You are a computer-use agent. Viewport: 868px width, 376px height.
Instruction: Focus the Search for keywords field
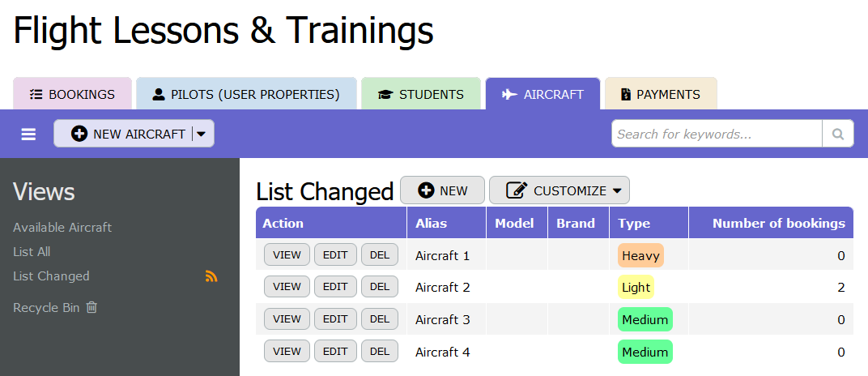[717, 135]
